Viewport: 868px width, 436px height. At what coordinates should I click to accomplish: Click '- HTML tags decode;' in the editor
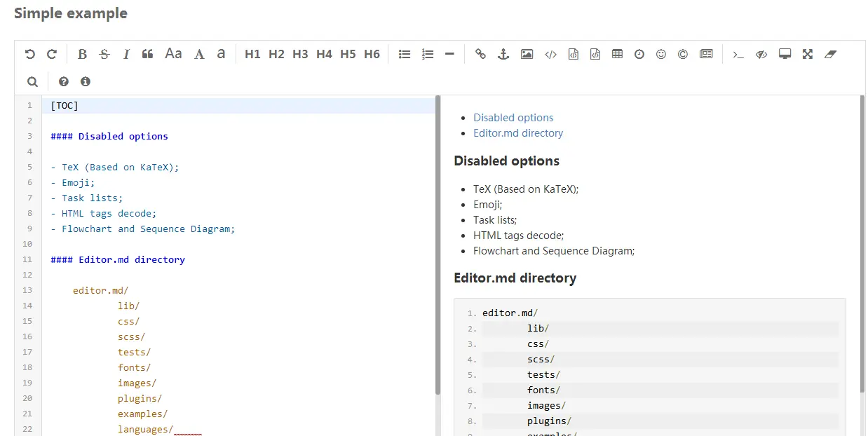point(104,213)
